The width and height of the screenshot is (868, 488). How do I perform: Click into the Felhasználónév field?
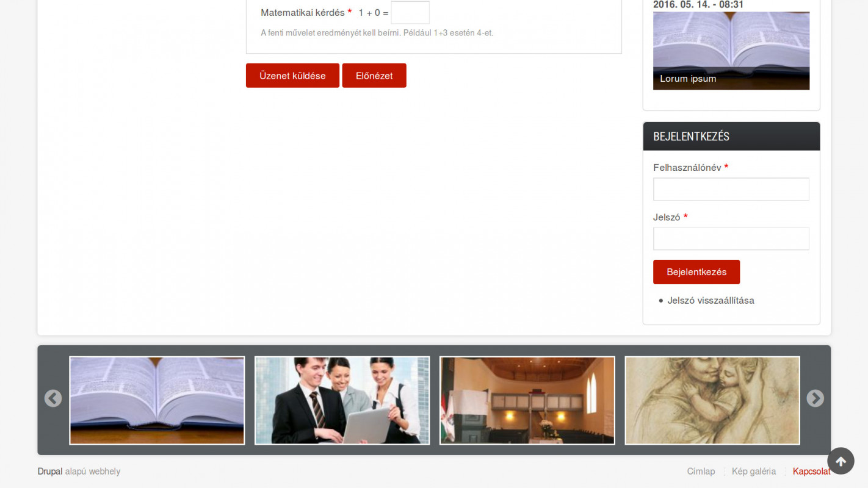(731, 189)
